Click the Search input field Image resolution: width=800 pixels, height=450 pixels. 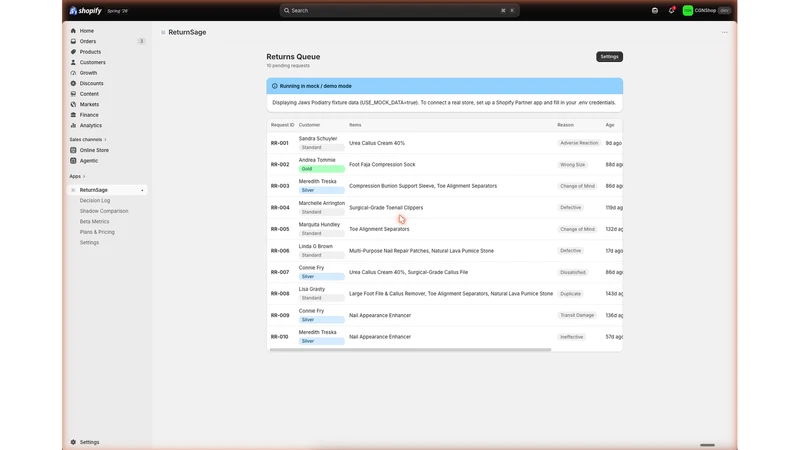pyautogui.click(x=399, y=10)
